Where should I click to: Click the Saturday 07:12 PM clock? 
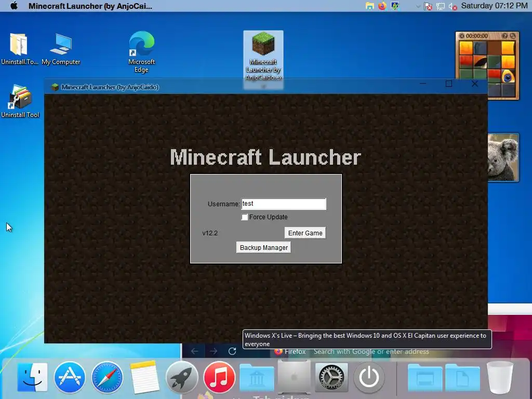[495, 6]
